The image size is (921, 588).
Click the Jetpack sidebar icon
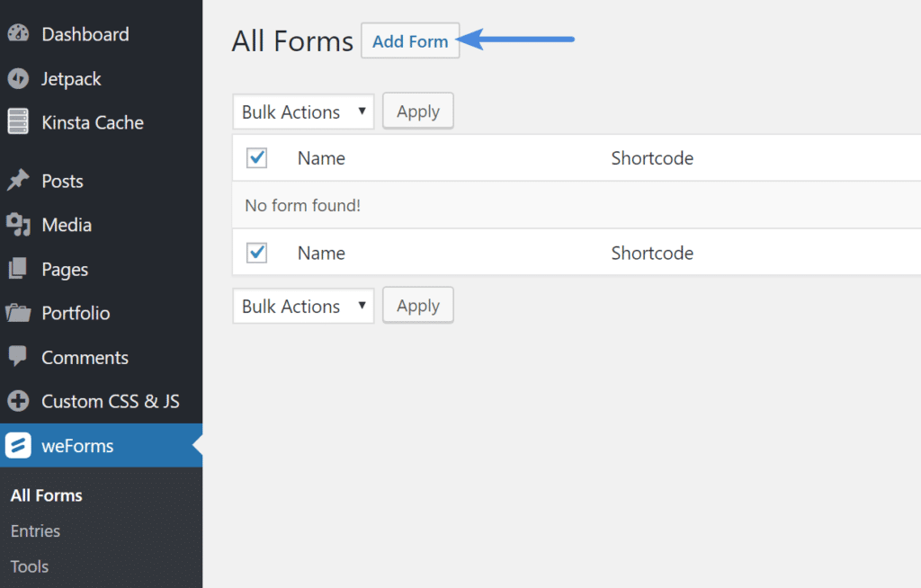tap(20, 79)
